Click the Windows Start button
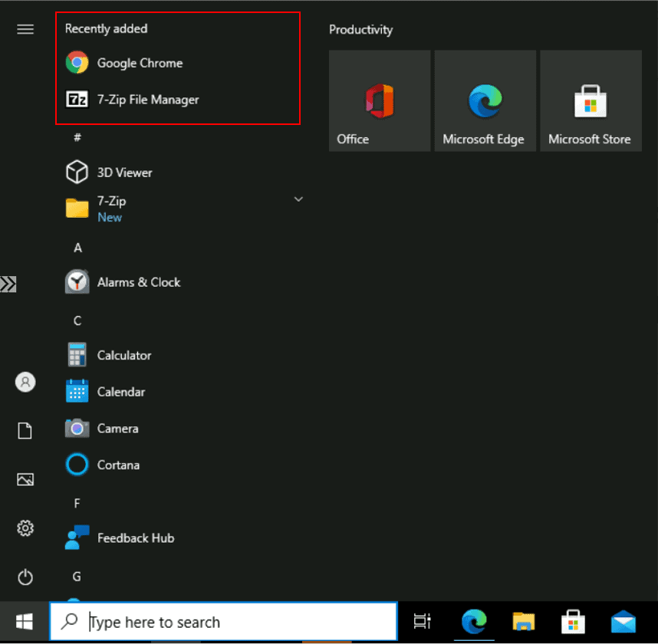 point(25,622)
